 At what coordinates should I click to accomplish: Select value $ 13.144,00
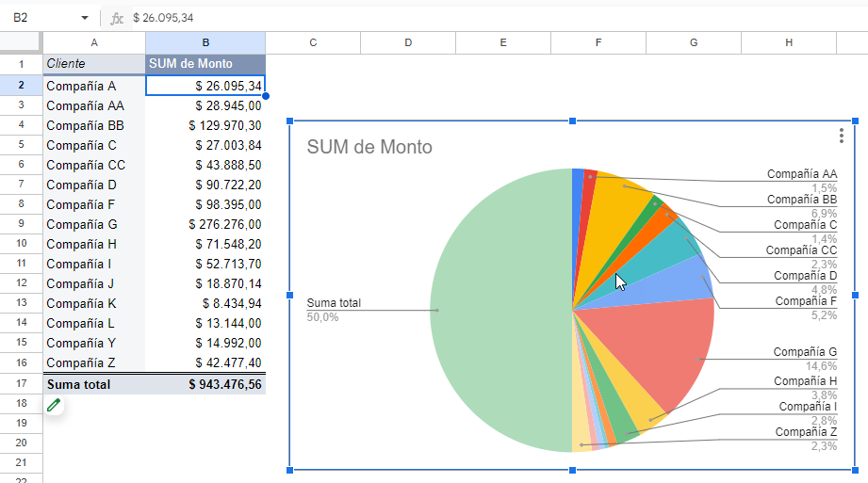205,323
